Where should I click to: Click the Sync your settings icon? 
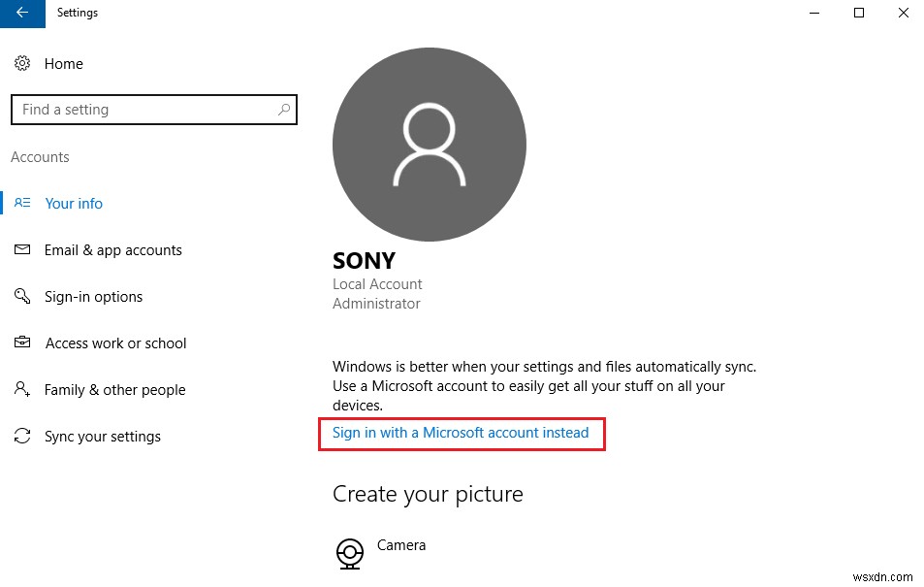click(22, 436)
